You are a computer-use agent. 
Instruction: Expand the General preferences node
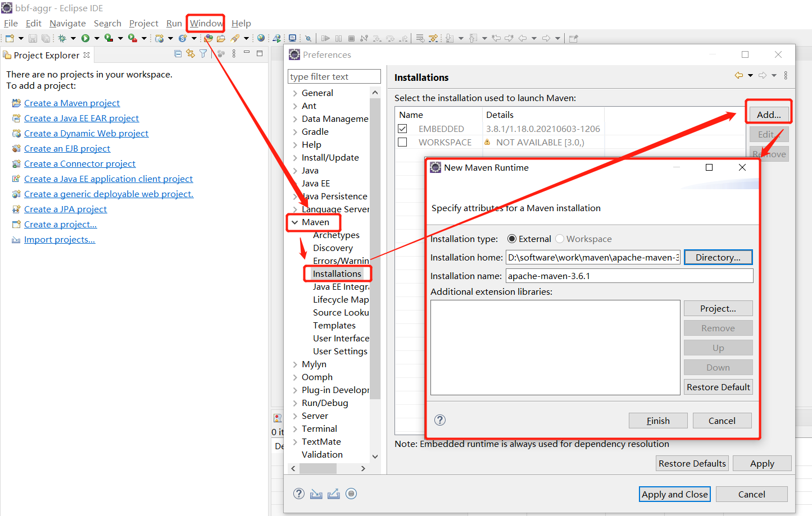295,93
